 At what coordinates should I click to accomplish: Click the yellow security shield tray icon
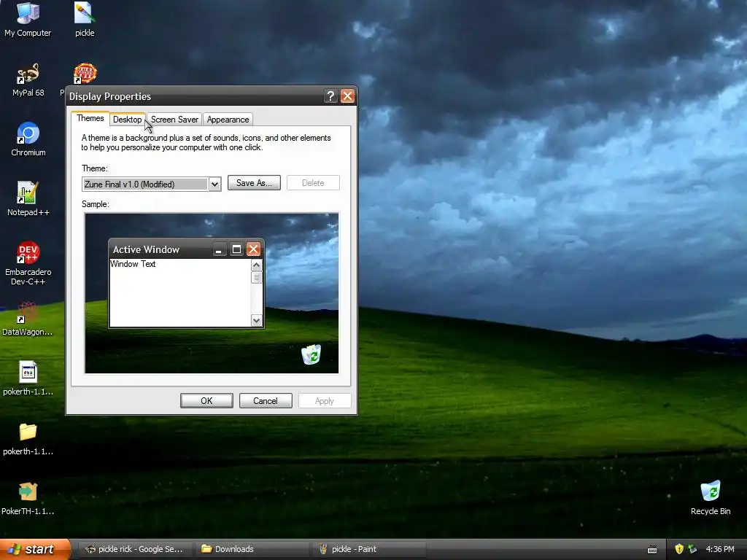[x=679, y=549]
